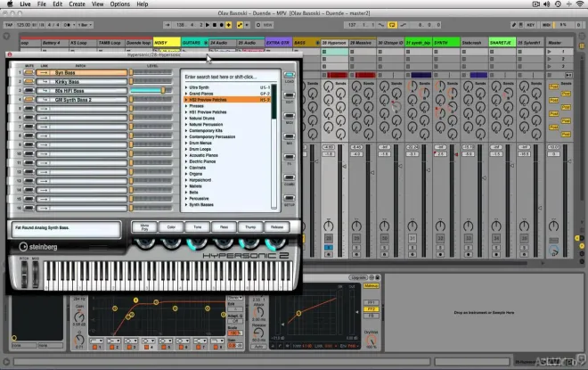Select the GM Synth Bass 2 patch
588x370 pixels.
[82, 100]
